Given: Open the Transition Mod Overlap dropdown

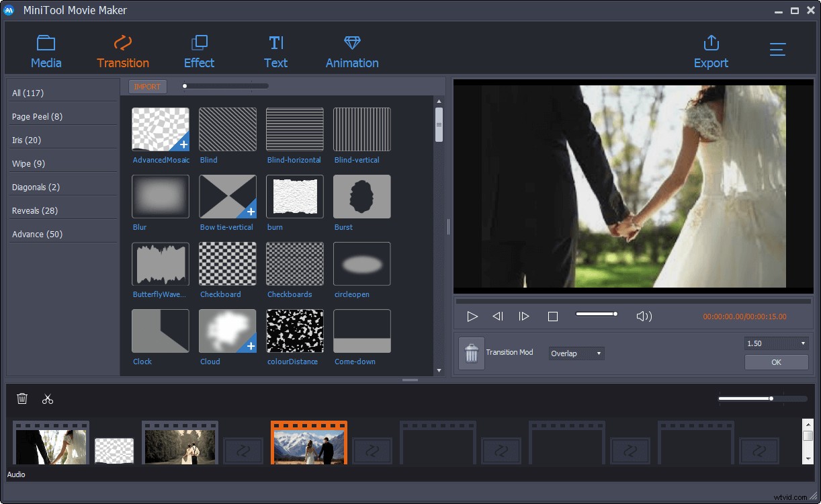Looking at the screenshot, I should [x=576, y=353].
